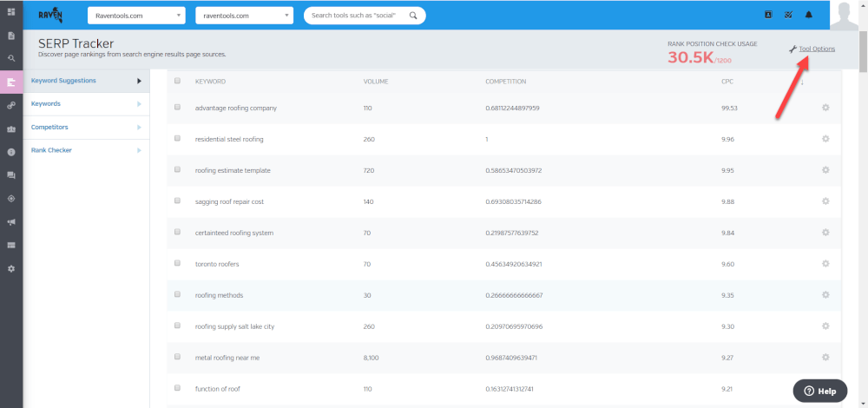Click the 8,100 volume value
This screenshot has height=408, width=868.
(371, 359)
